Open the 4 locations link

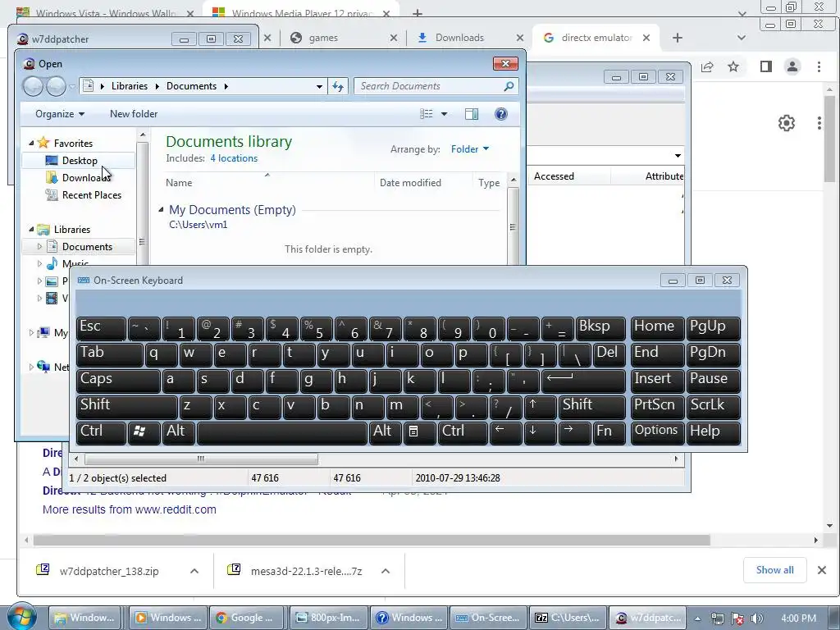pos(234,158)
